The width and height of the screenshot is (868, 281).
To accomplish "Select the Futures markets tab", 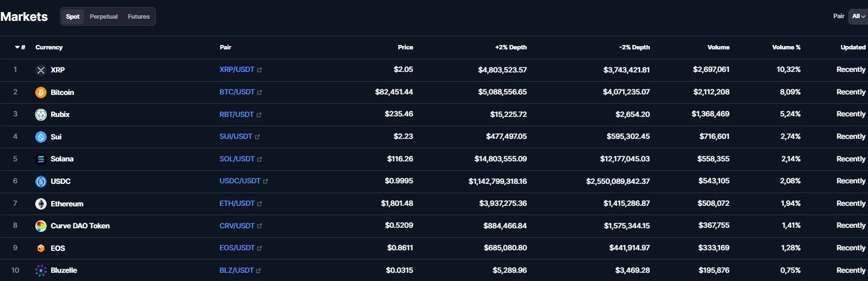I will (x=138, y=16).
